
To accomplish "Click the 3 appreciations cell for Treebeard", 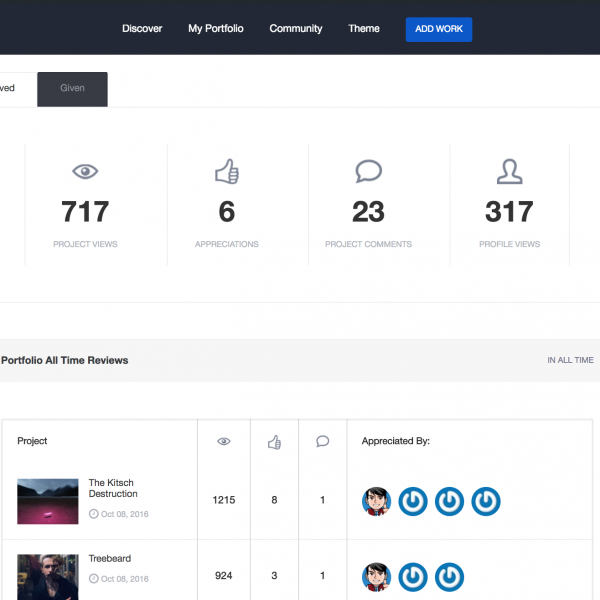I will (x=274, y=576).
